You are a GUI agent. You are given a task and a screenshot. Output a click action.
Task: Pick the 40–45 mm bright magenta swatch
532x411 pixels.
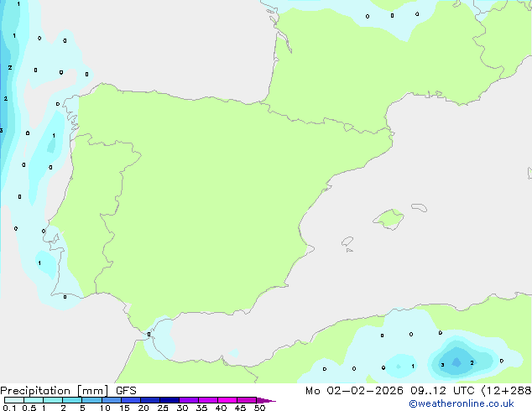click(x=227, y=400)
